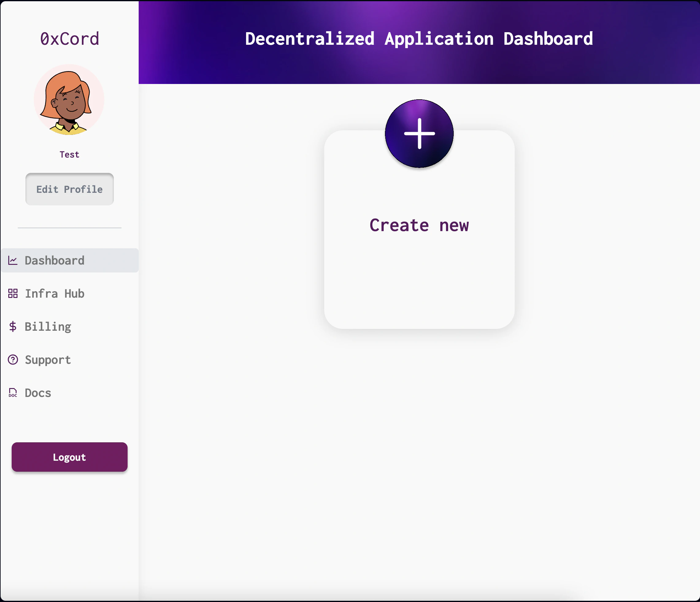Open the Dashboard menu item
Screen dimensions: 700x602
pyautogui.click(x=55, y=261)
